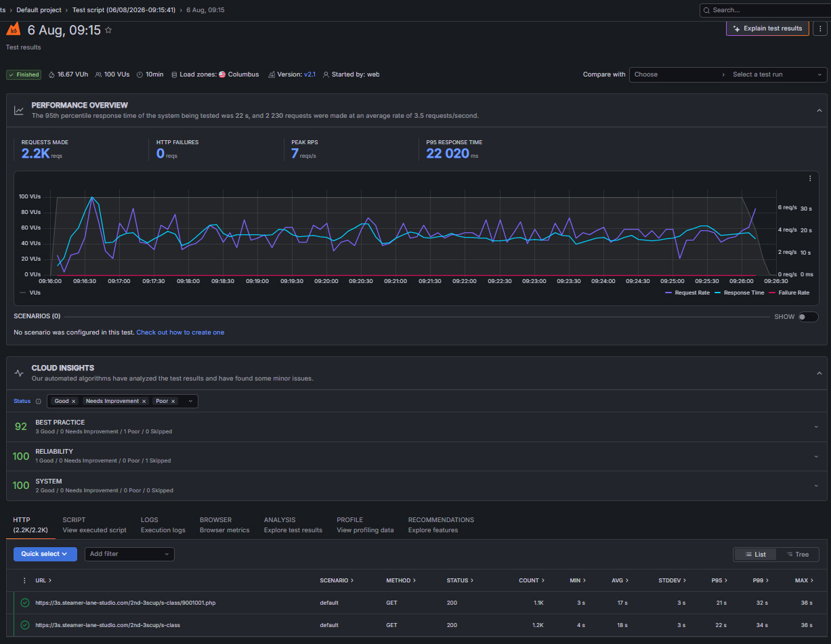This screenshot has height=644, width=831.
Task: Remove the Good status filter chip
Action: tap(74, 401)
